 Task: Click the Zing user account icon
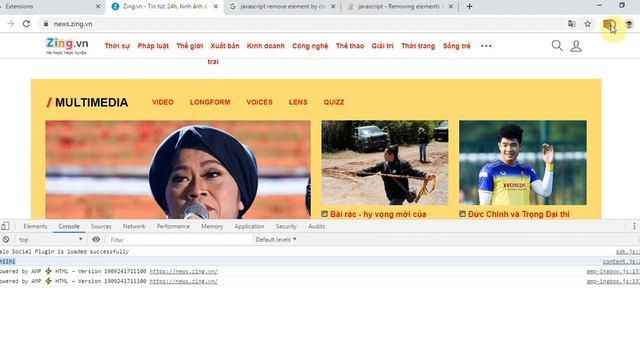576,46
